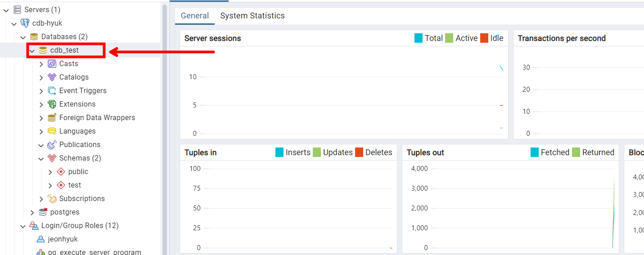Click the Subscriptions icon
Screen dimensions: 644x255
tap(52, 199)
